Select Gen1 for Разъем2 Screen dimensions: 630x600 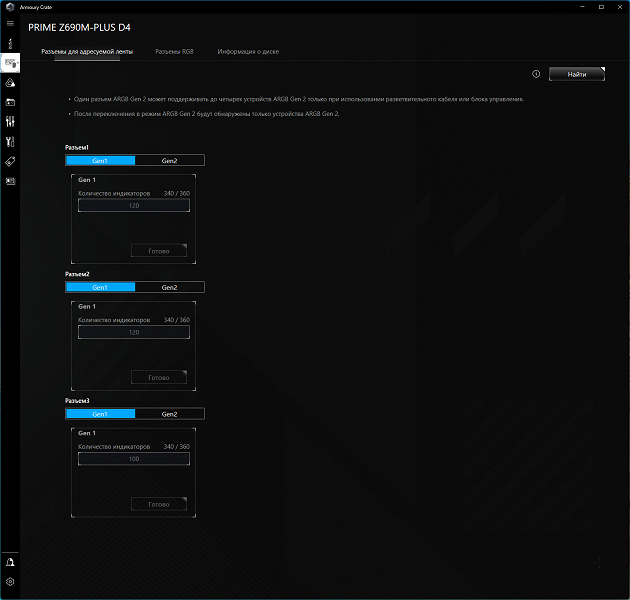(100, 287)
